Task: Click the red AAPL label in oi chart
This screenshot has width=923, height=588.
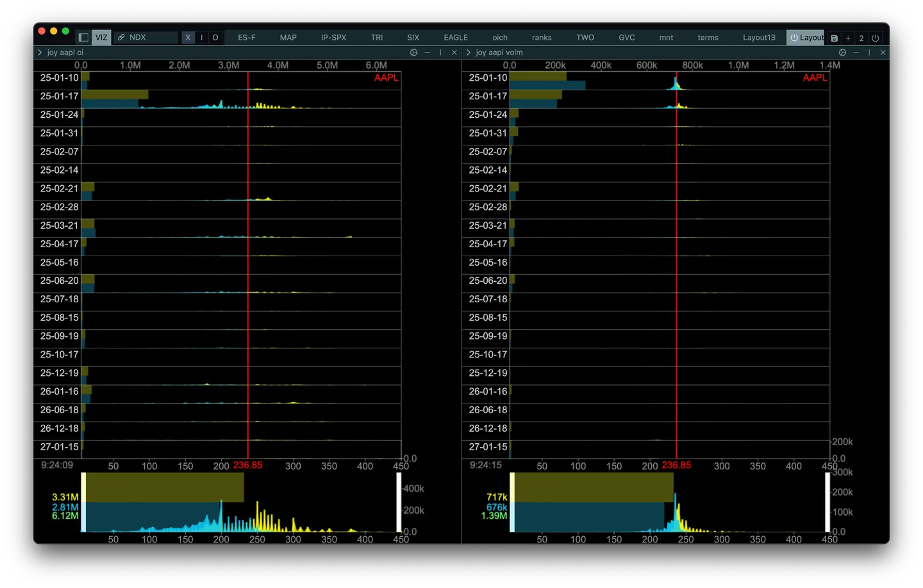Action: [387, 78]
